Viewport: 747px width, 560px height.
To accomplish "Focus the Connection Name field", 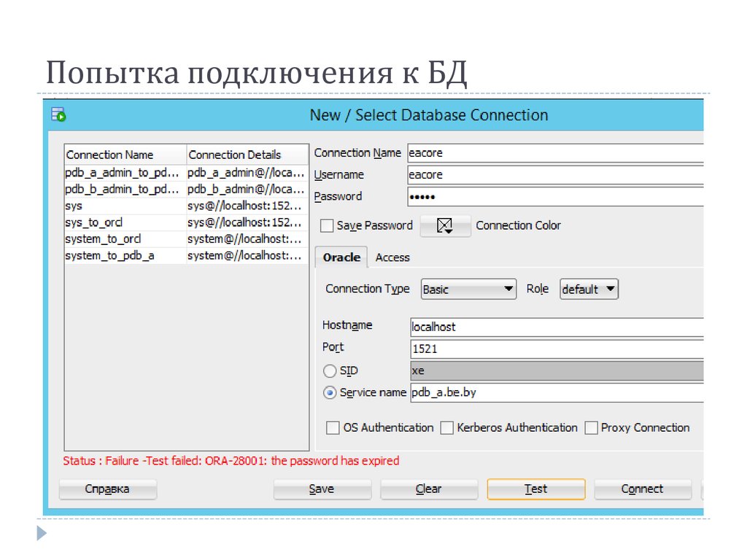I will pos(555,153).
